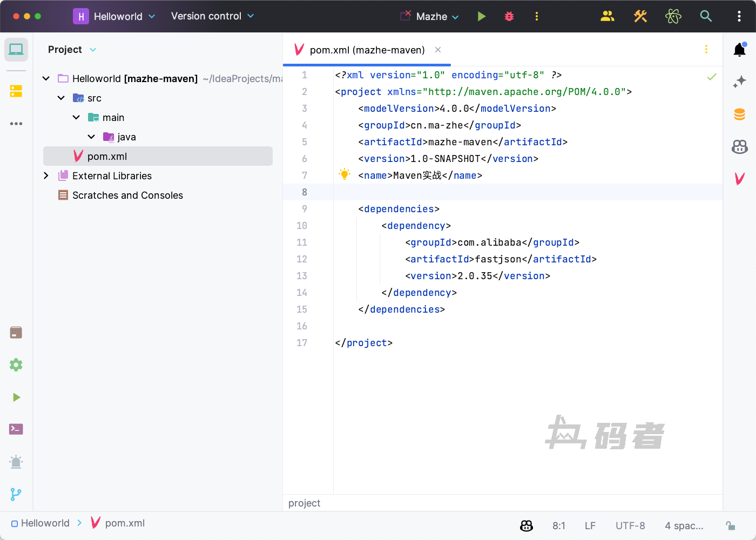The image size is (756, 540).
Task: Collapse the src folder node
Action: click(x=62, y=98)
